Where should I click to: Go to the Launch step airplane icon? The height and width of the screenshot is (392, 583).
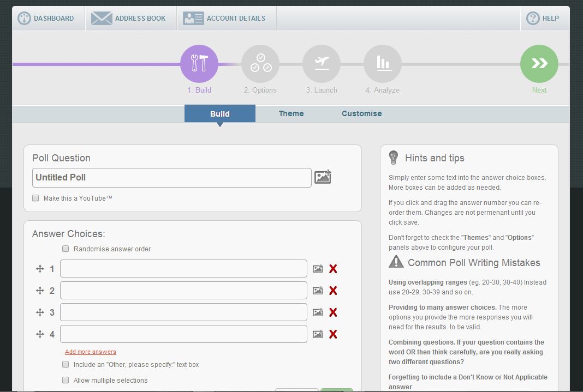coord(322,64)
